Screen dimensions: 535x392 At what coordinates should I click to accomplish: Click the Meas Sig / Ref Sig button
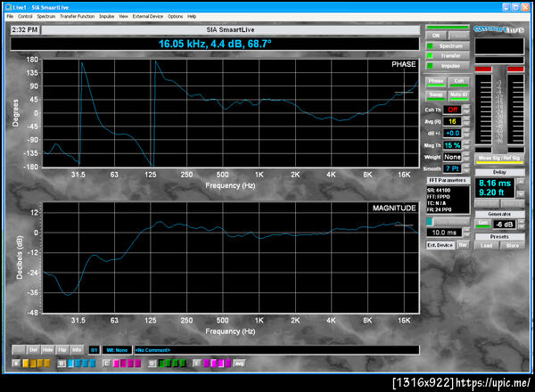tap(499, 159)
